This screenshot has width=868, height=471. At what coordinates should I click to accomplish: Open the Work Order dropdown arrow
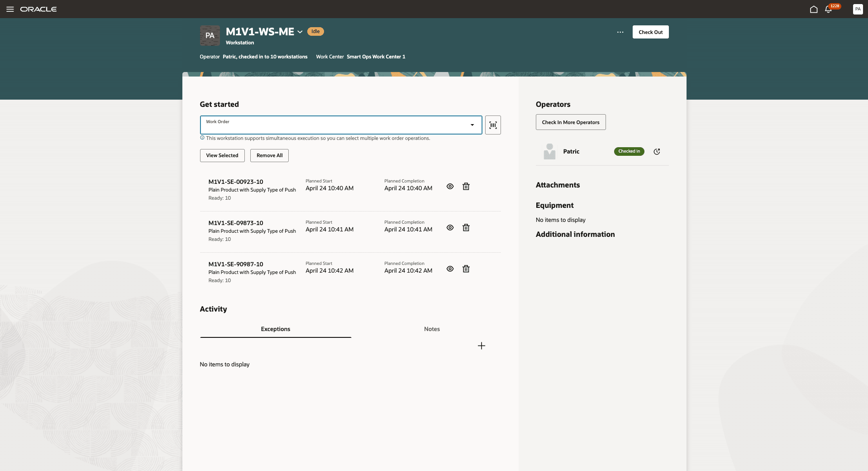point(472,125)
